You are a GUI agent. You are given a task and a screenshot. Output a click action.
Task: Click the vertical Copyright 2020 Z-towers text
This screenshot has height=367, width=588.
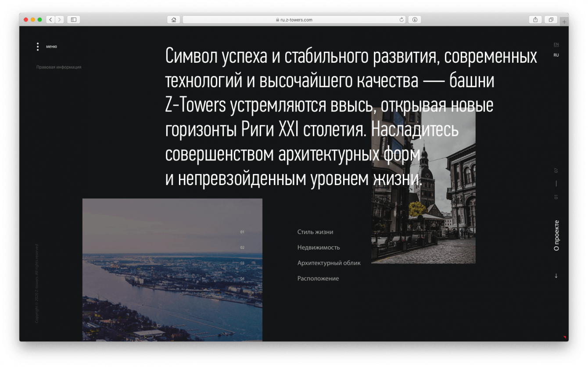[37, 284]
